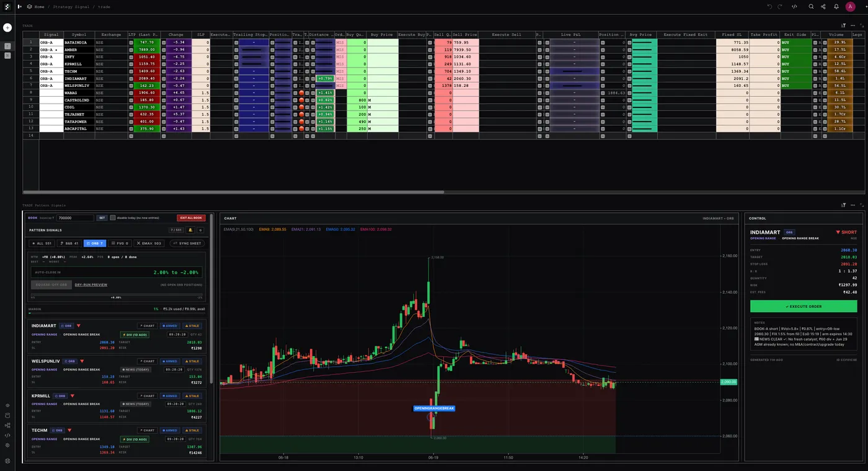868x471 pixels.
Task: Click the gear icon in the left sidebar
Action: point(7,445)
